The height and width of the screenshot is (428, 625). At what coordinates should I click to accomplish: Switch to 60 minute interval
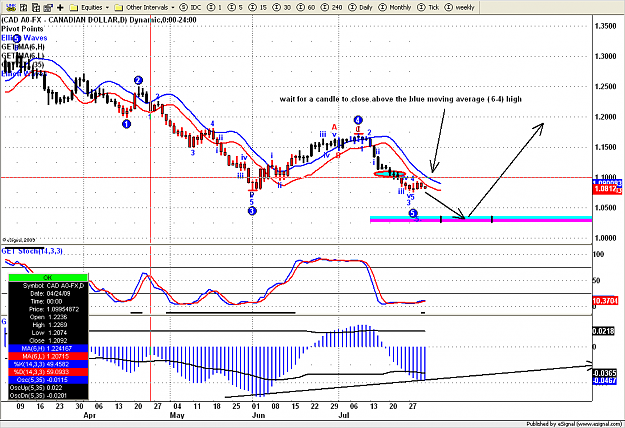pyautogui.click(x=305, y=7)
